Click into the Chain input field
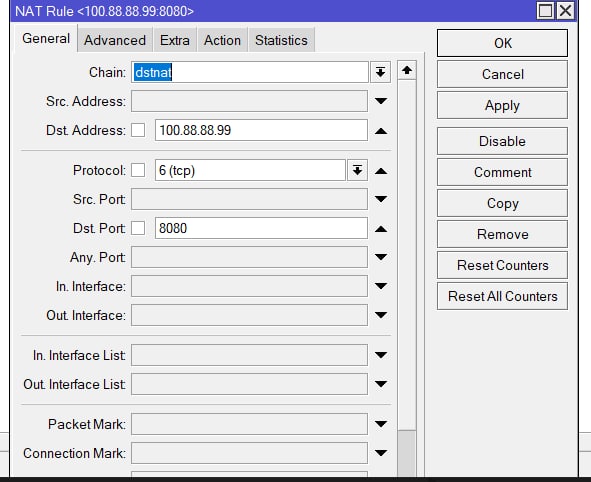The height and width of the screenshot is (482, 591). tap(250, 72)
